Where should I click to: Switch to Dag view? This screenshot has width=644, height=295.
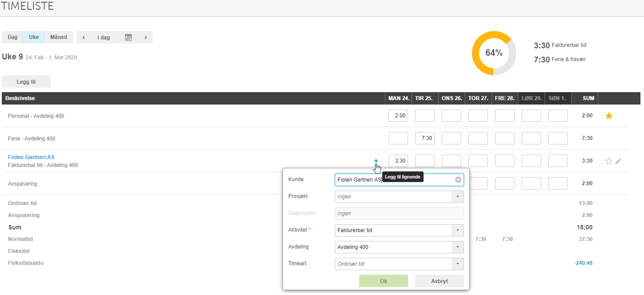coord(12,37)
